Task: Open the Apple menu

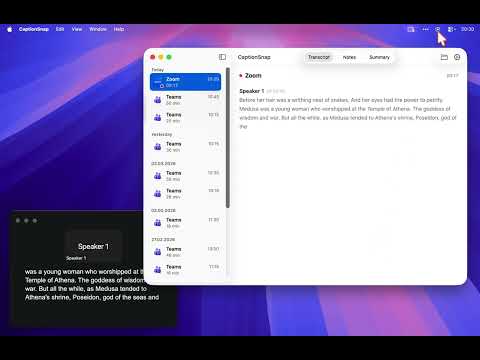Action: tap(10, 29)
